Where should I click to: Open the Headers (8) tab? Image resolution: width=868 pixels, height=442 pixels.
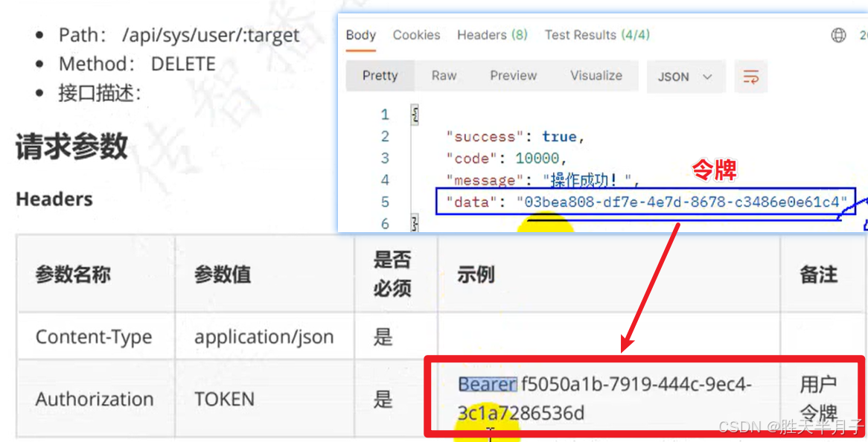492,36
